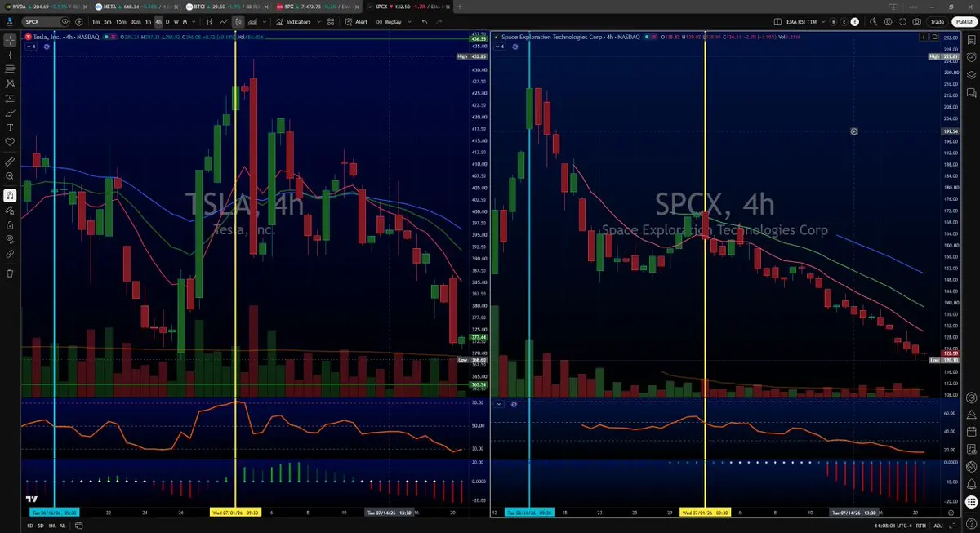Expand the favorite indicators dropdown arrow
This screenshot has height=533, width=980.
click(318, 21)
